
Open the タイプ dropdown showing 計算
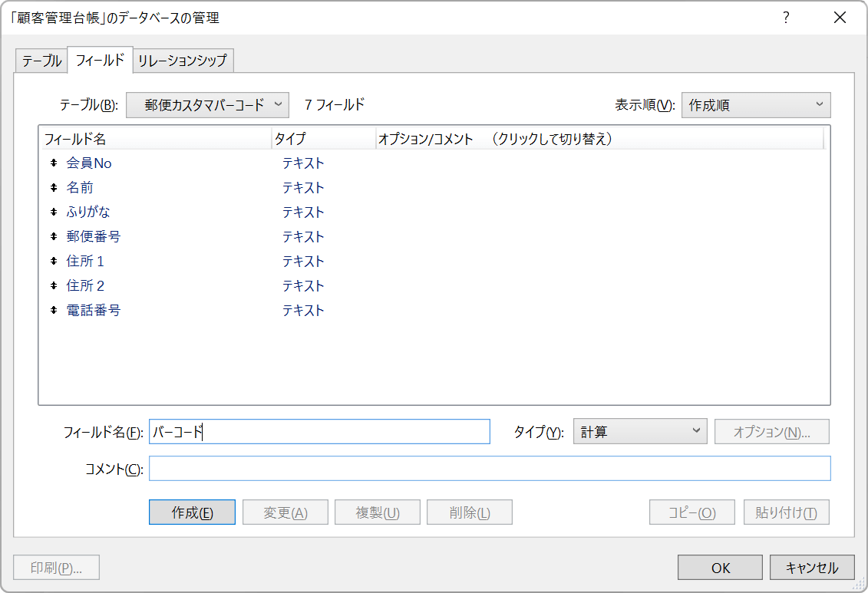641,431
